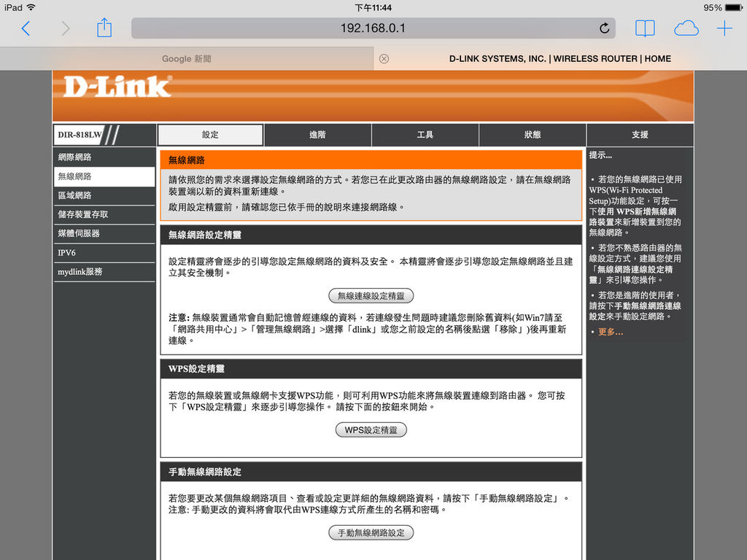747x560 pixels.
Task: Select 區域網路 in the sidebar
Action: 104,195
